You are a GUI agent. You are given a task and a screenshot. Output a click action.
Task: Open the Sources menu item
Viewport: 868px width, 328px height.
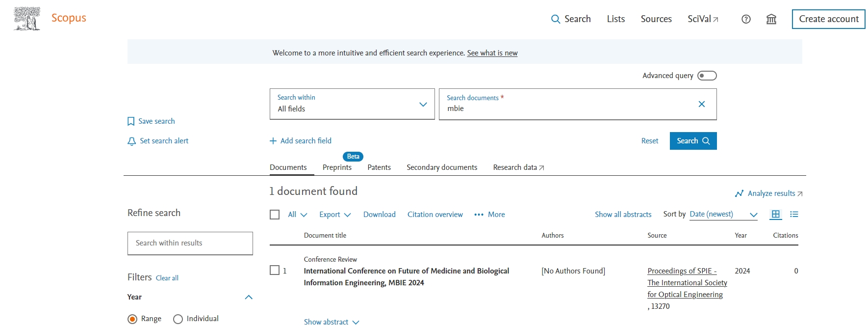[x=656, y=19]
